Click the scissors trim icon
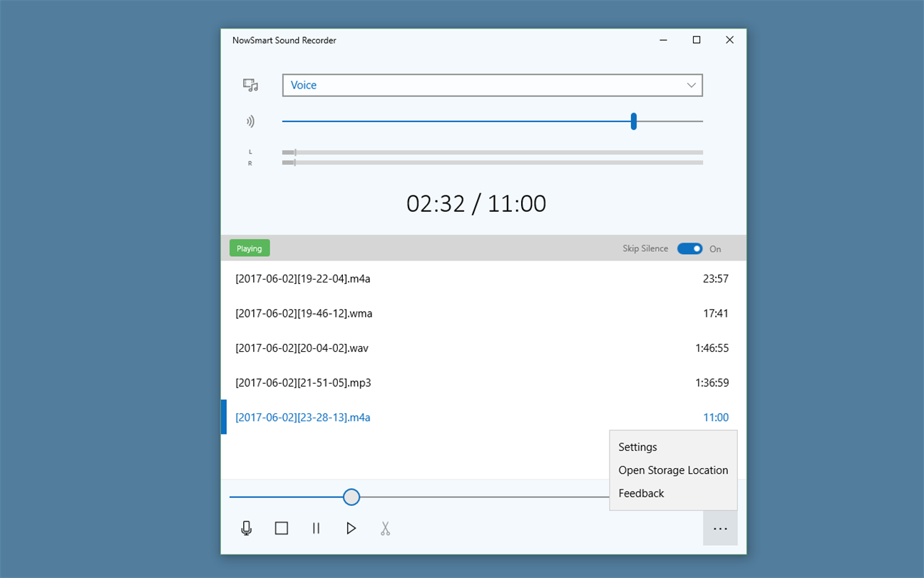Image resolution: width=924 pixels, height=578 pixels. tap(385, 528)
